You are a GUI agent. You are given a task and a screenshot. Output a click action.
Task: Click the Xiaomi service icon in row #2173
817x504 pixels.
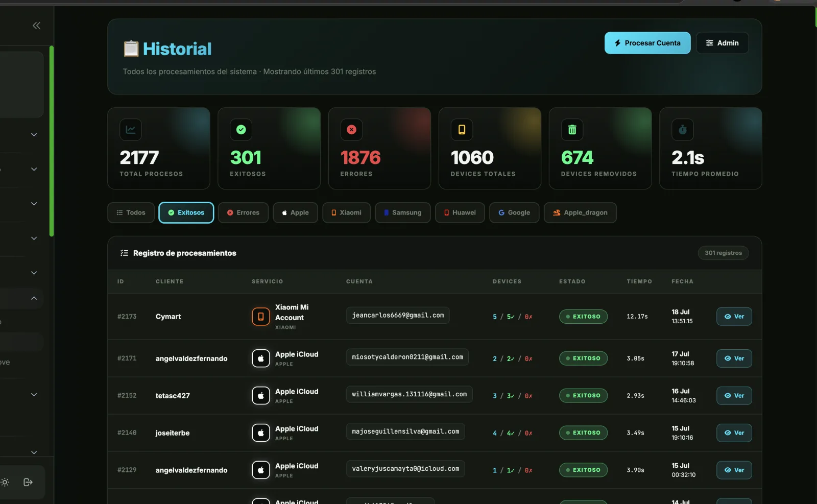tap(261, 317)
